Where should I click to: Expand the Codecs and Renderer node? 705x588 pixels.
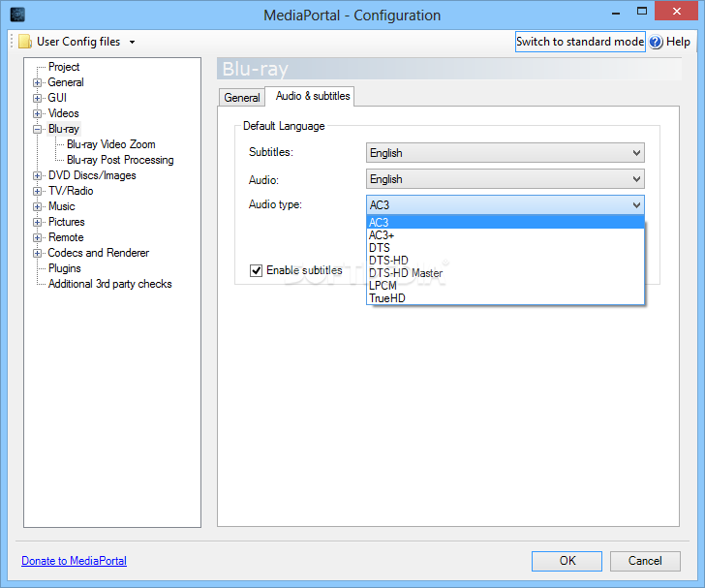point(38,253)
